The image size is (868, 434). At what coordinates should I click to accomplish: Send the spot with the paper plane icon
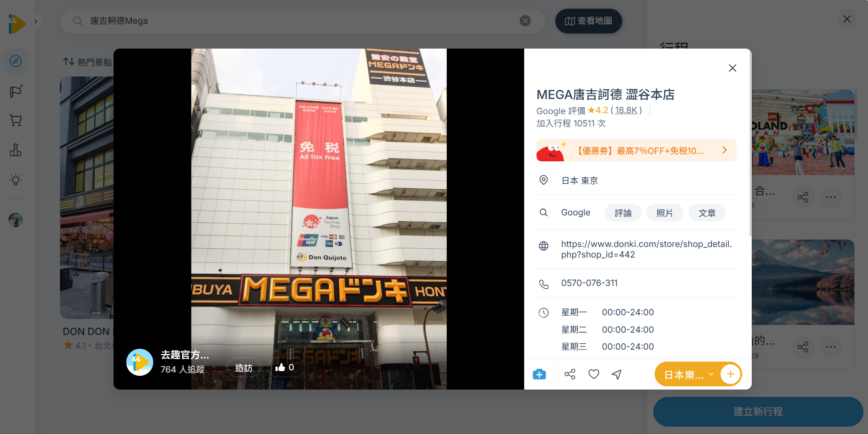[x=616, y=374]
